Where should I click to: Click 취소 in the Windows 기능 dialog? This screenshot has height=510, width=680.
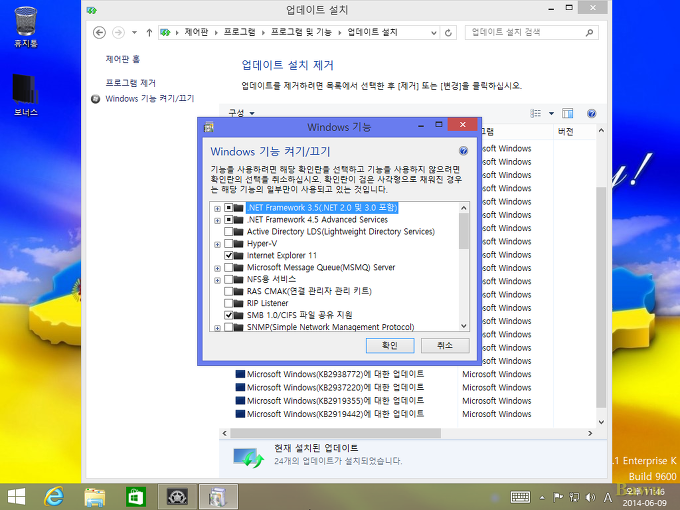(445, 346)
